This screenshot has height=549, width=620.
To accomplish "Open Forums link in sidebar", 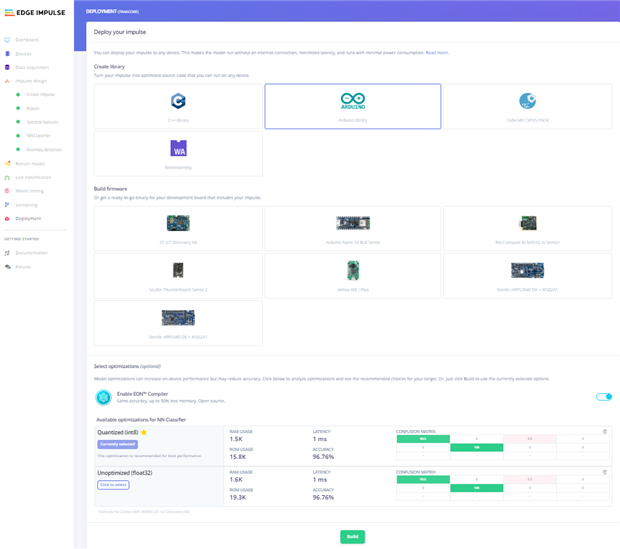I will click(23, 267).
